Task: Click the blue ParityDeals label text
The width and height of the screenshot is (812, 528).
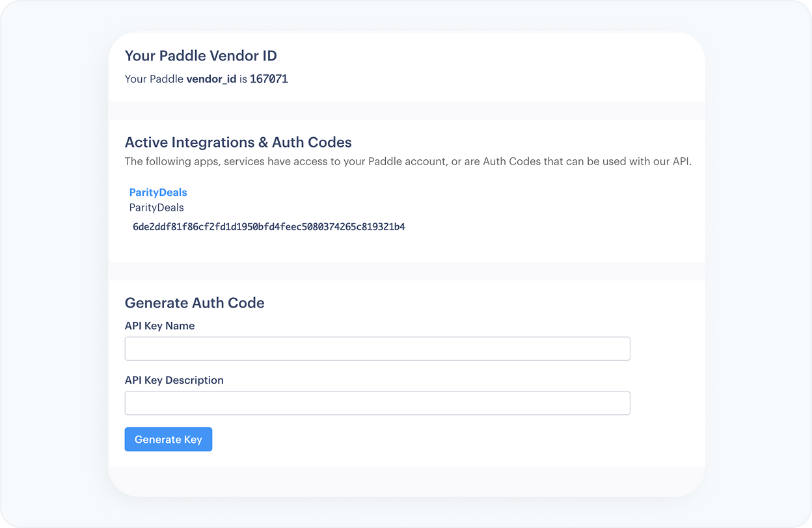Action: click(158, 192)
